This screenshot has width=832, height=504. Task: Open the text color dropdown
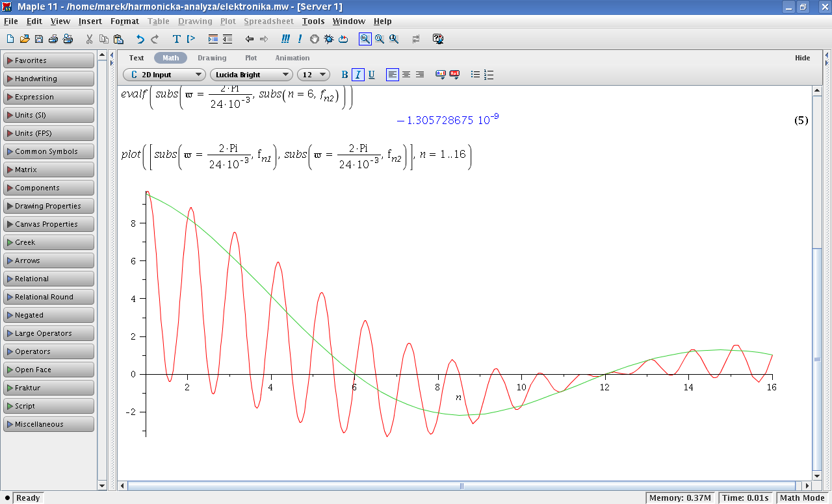click(x=441, y=75)
